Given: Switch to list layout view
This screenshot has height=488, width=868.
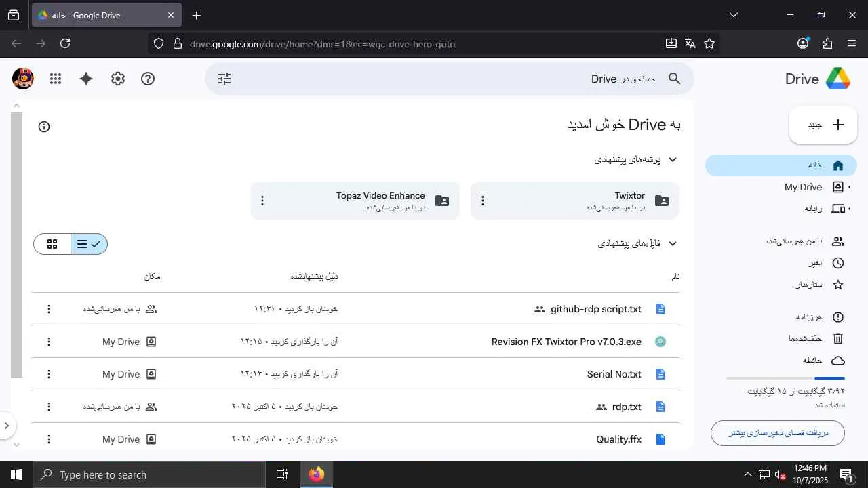Looking at the screenshot, I should pos(89,244).
